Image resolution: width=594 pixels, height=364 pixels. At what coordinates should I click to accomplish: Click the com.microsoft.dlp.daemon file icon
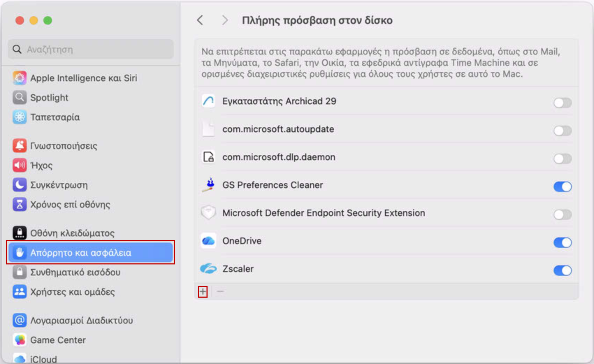pyautogui.click(x=209, y=157)
